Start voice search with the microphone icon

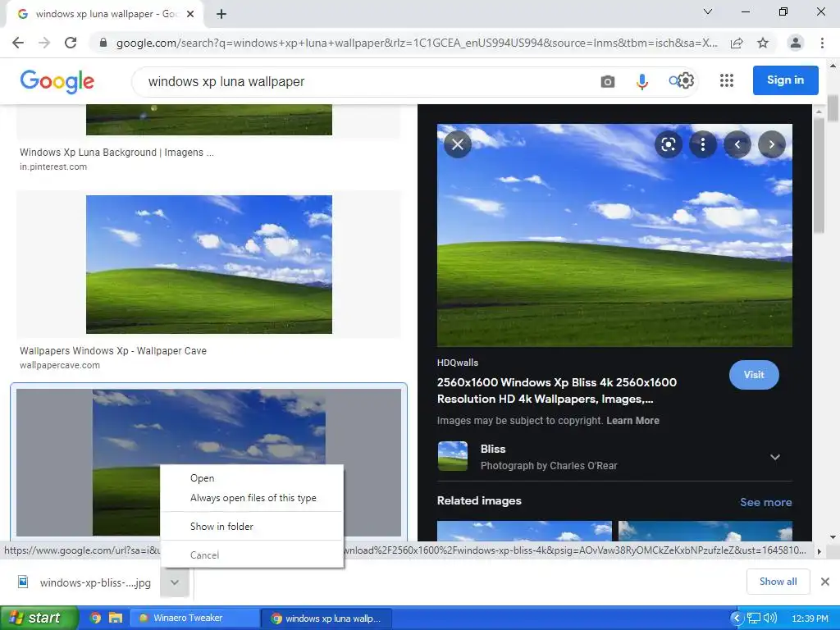coord(641,81)
